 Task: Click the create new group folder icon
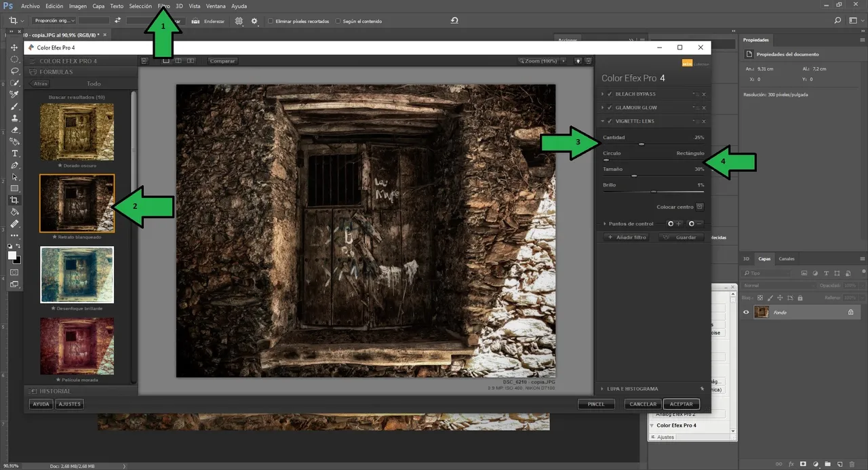[829, 465]
